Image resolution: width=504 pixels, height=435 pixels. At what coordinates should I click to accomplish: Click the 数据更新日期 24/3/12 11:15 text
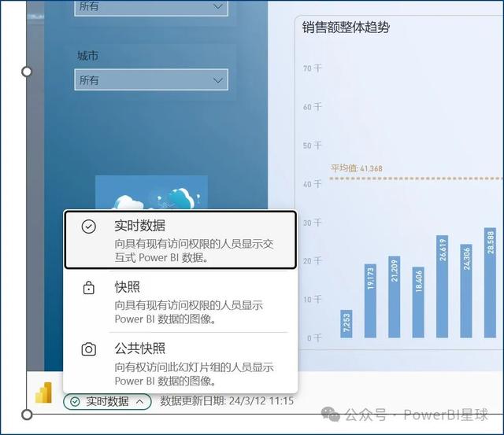point(227,401)
